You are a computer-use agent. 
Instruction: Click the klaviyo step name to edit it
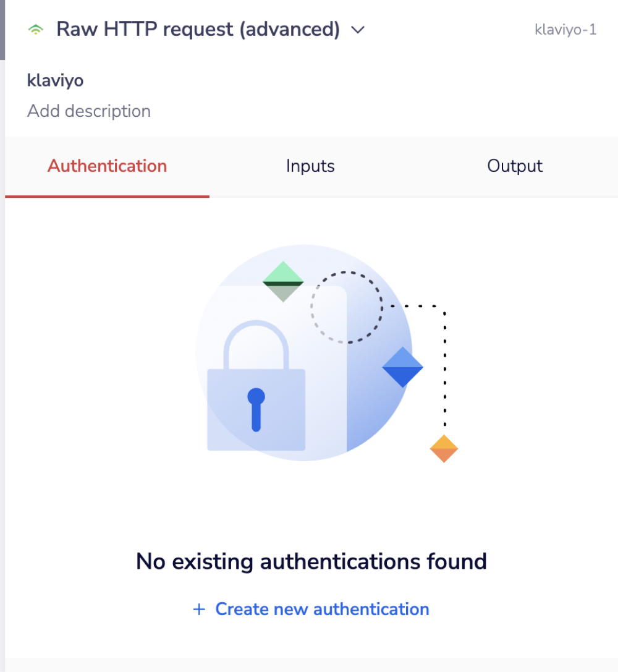[x=55, y=80]
